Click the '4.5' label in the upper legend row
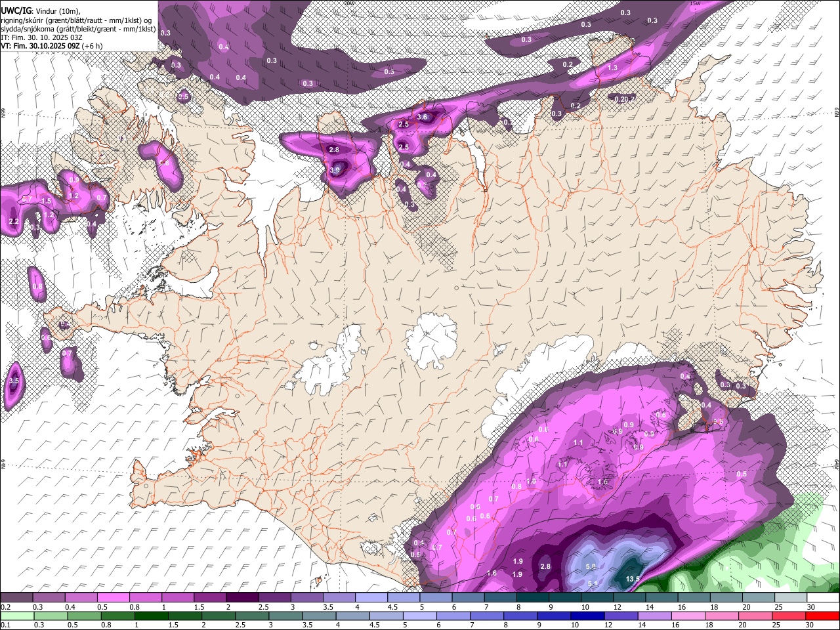 pos(392,607)
